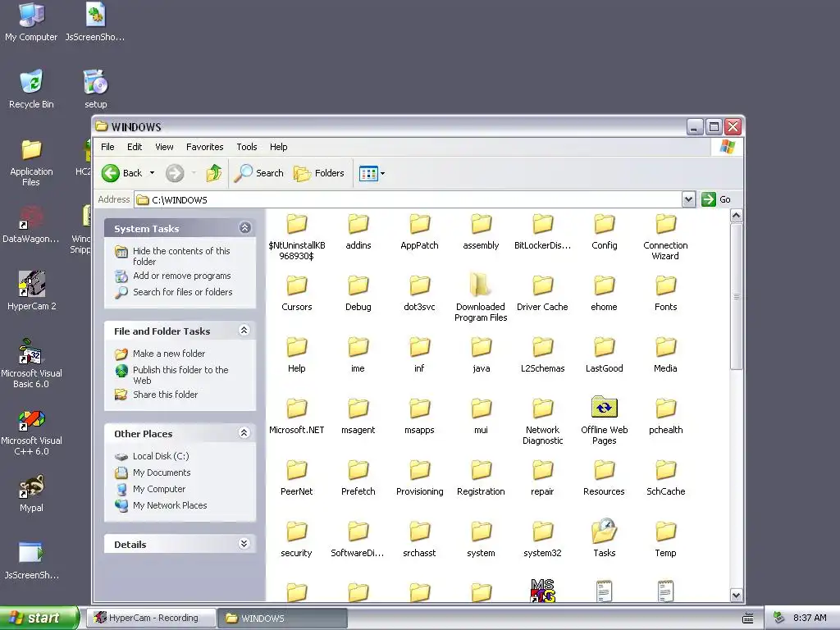840x630 pixels.
Task: Select the DataWagon desktop shortcut
Action: click(x=31, y=224)
